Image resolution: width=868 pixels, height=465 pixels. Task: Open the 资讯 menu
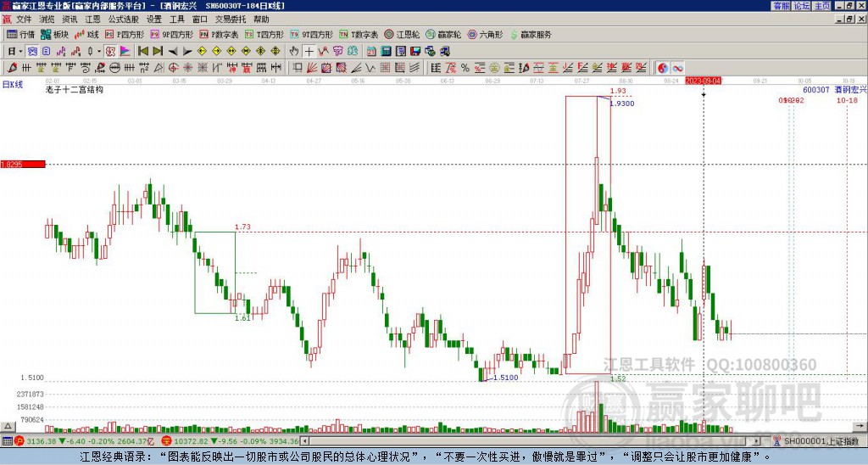[70, 20]
